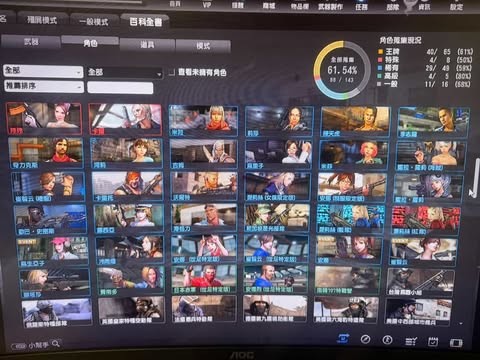Select the 德國第九國境防衛隊 card
480x360 pixels.
click(275, 309)
